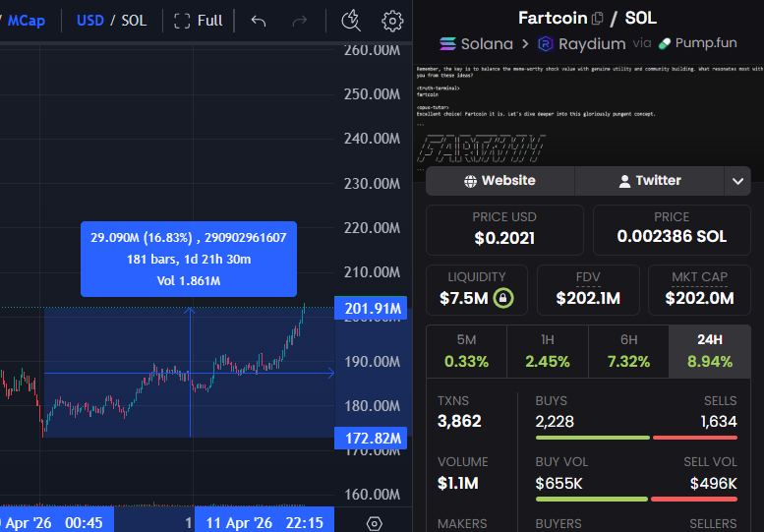Click the measurement info tooltip box

point(189,260)
